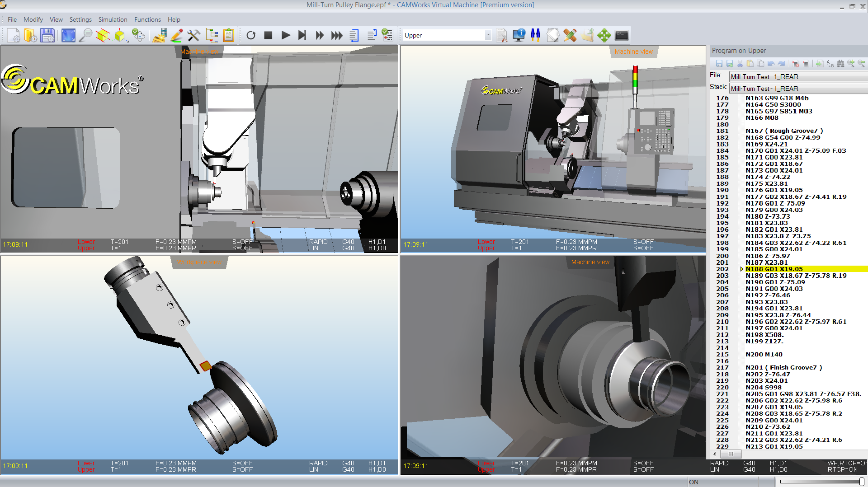Open the Help menu

tap(174, 19)
